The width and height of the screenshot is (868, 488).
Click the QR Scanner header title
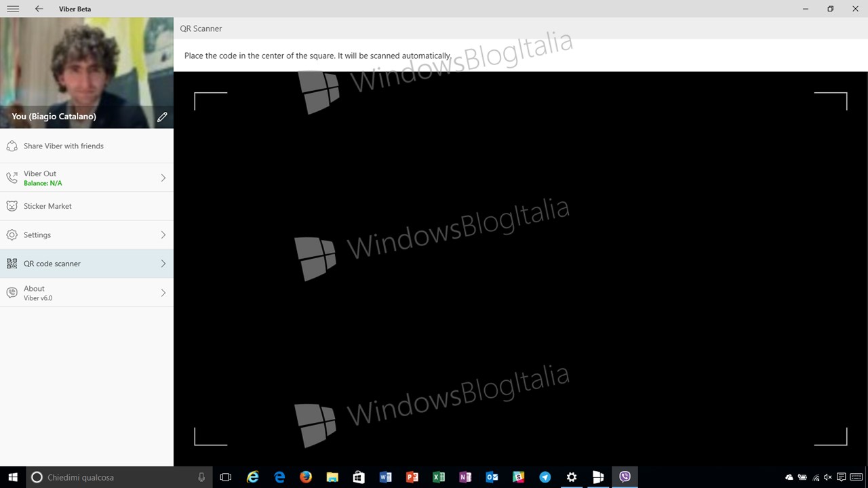[x=201, y=28]
